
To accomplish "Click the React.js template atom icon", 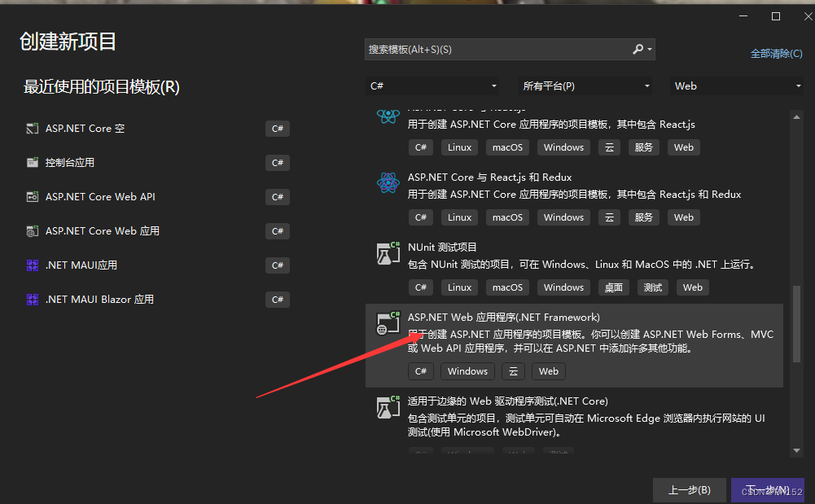I will tap(388, 116).
